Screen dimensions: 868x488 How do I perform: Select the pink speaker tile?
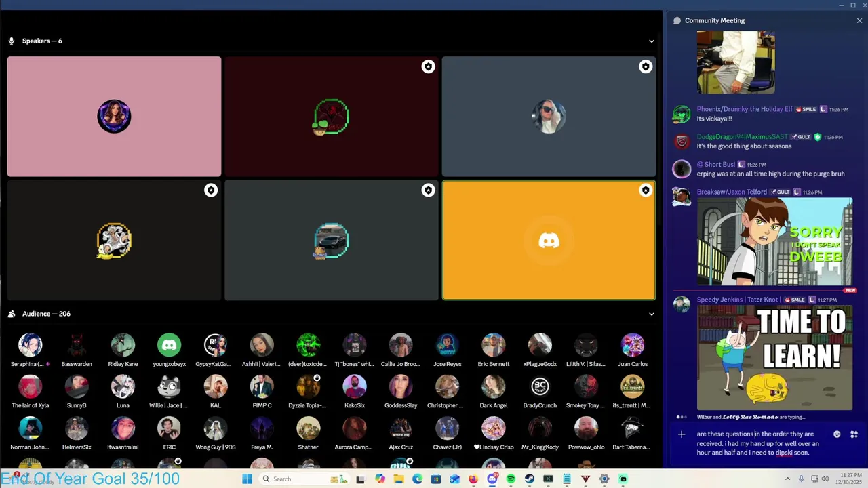point(114,117)
